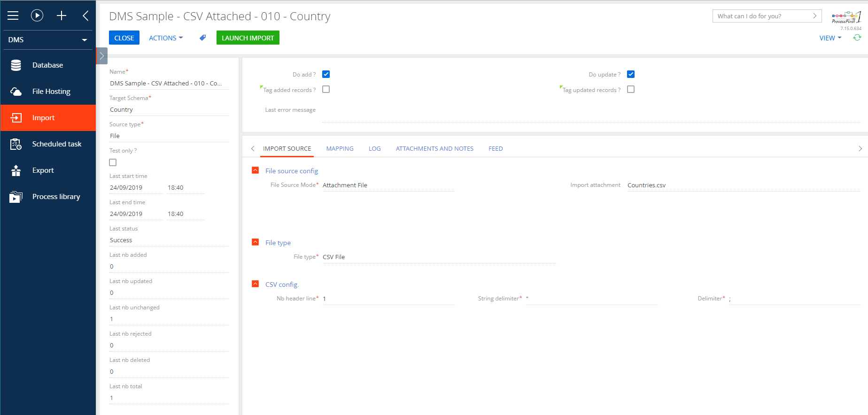Click Last status Success field
The height and width of the screenshot is (415, 868).
[169, 240]
